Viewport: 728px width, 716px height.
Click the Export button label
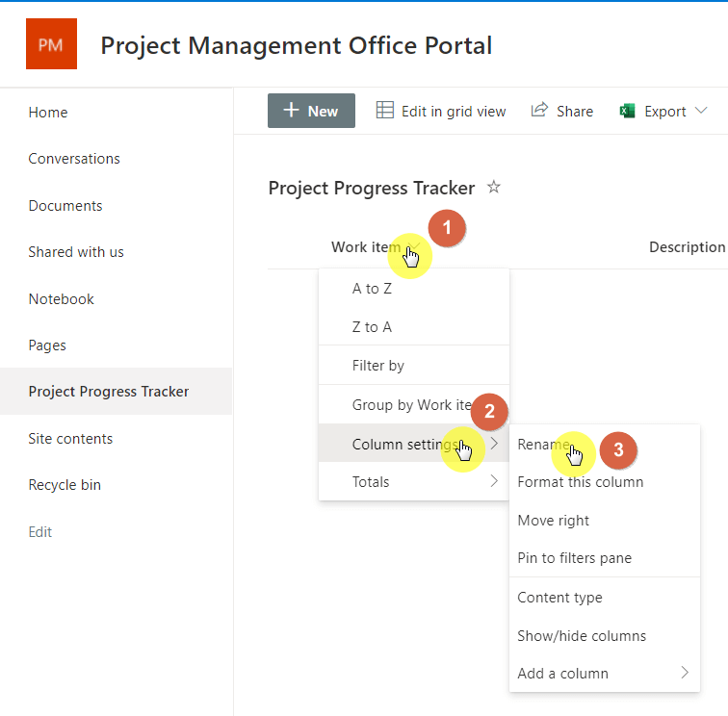click(664, 112)
